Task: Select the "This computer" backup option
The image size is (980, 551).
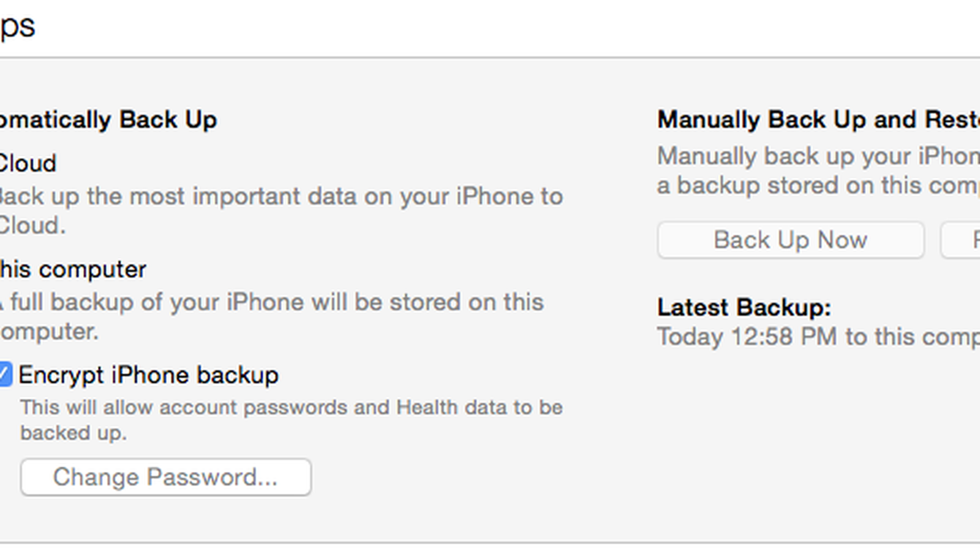Action: (72, 269)
